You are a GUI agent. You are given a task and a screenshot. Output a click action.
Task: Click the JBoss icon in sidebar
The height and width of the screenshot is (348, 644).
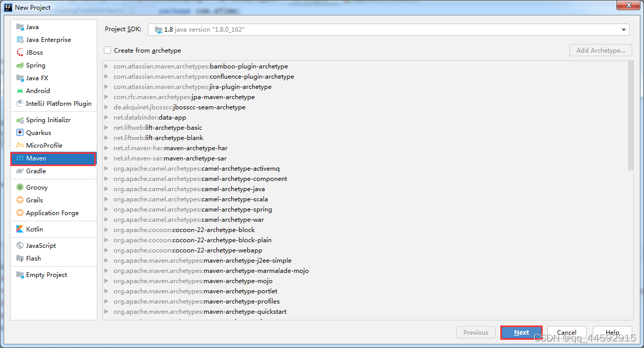[x=20, y=53]
